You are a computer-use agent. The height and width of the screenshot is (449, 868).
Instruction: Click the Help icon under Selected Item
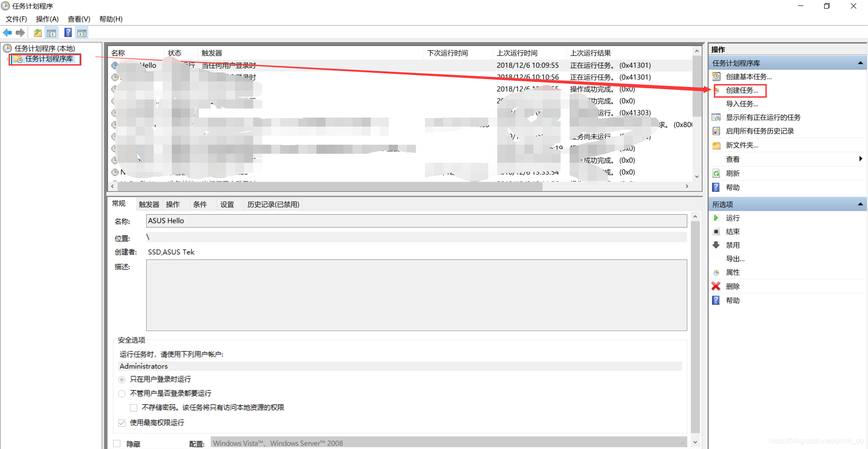tap(716, 300)
